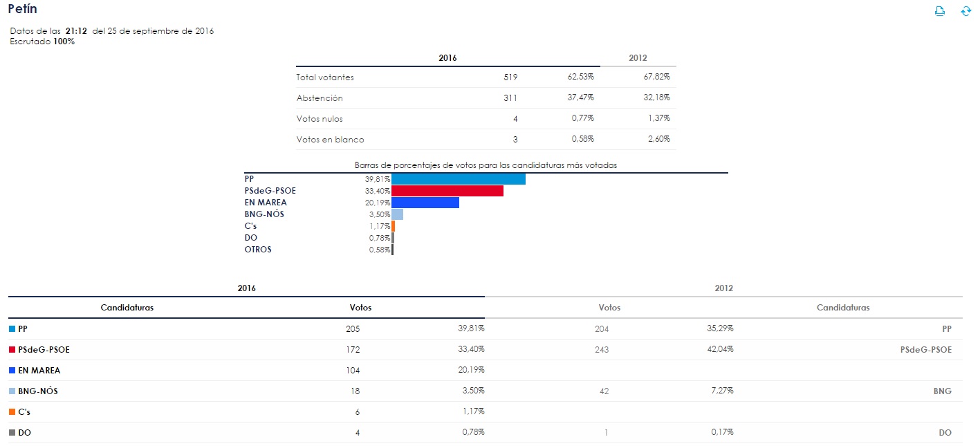Click the print page icon
The height and width of the screenshot is (446, 980).
click(x=940, y=11)
